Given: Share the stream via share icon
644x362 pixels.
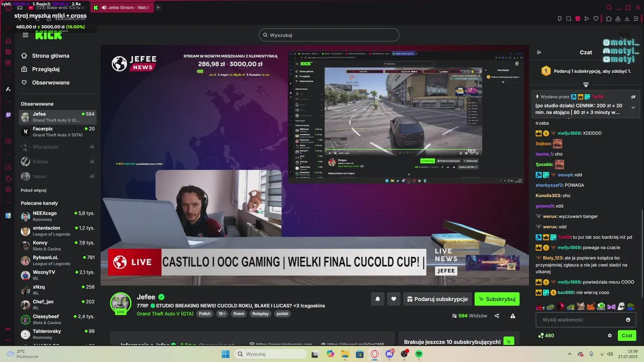Looking at the screenshot, I should pos(497,316).
